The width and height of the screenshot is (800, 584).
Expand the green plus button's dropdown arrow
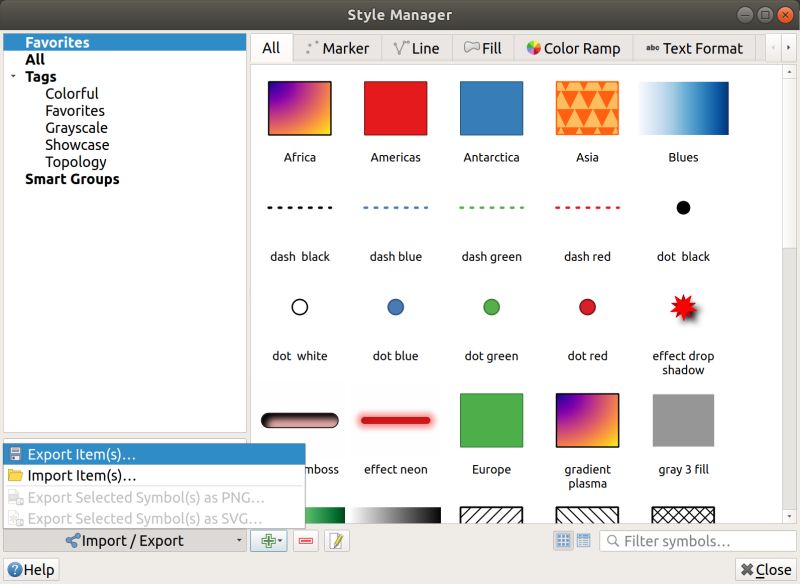pos(280,540)
